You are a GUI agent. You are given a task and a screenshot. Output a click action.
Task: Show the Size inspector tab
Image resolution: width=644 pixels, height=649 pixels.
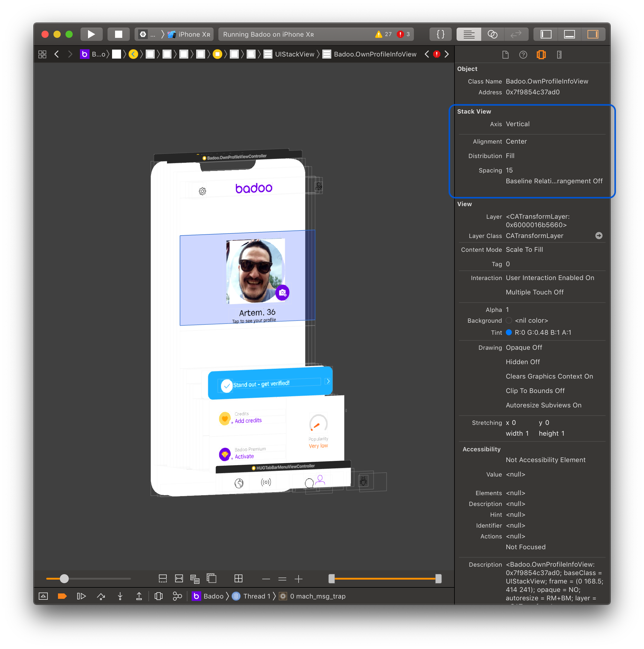559,54
